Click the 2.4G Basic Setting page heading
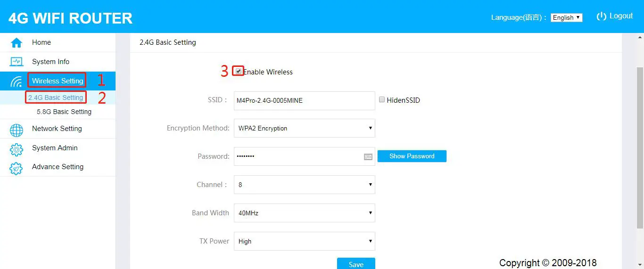The height and width of the screenshot is (269, 644). (x=168, y=42)
